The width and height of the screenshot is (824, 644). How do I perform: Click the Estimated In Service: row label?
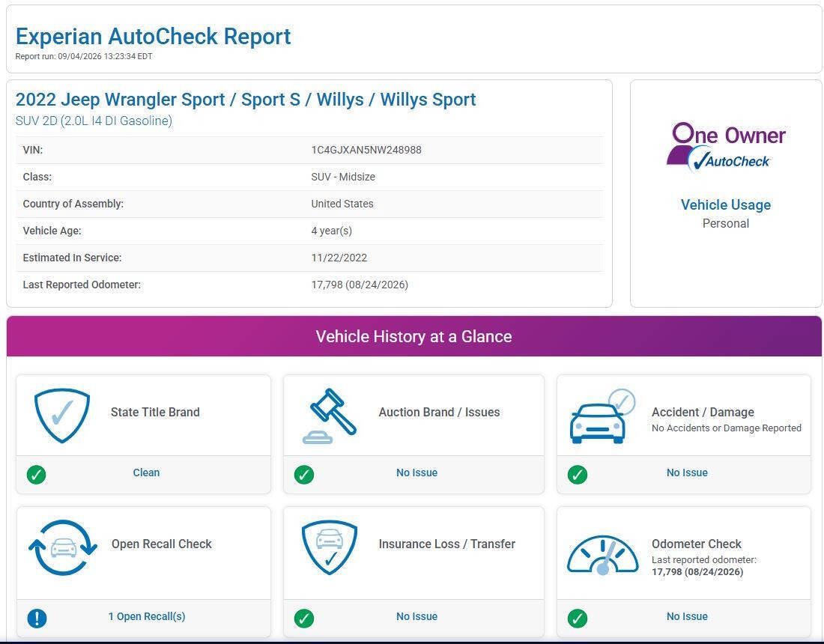tap(72, 258)
